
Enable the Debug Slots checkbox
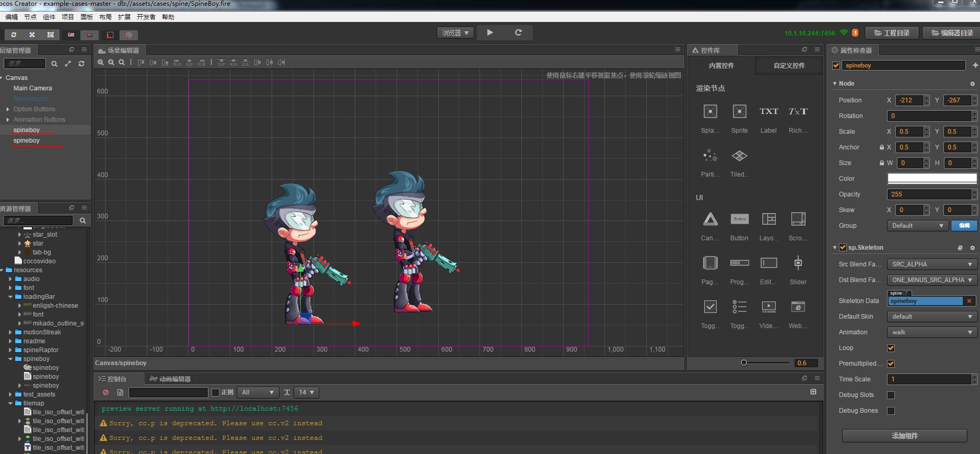pos(891,395)
